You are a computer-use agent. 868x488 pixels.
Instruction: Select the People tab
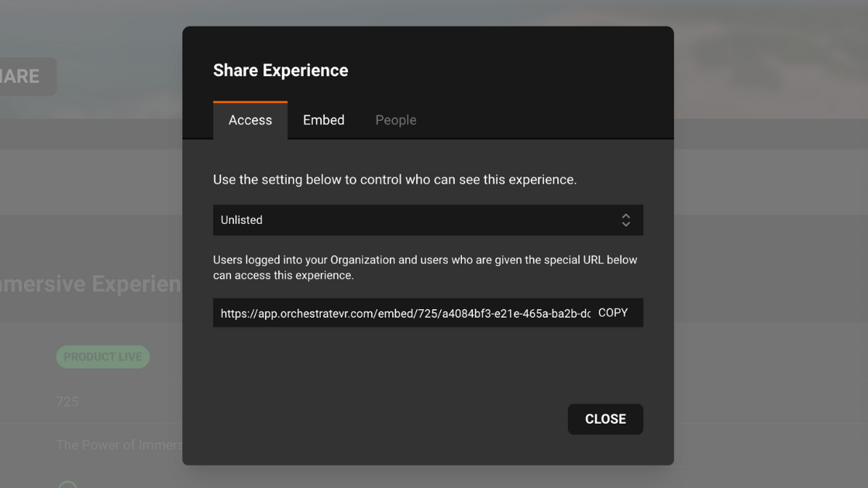click(395, 120)
